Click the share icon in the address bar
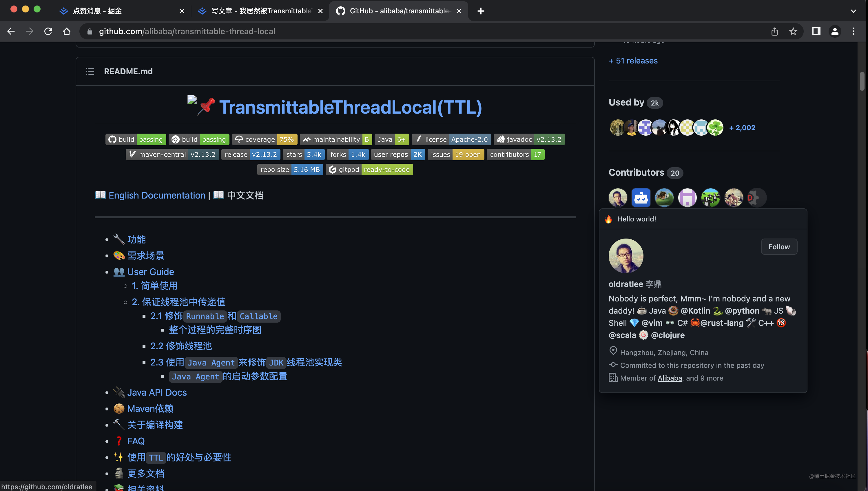The height and width of the screenshot is (491, 868). coord(774,31)
